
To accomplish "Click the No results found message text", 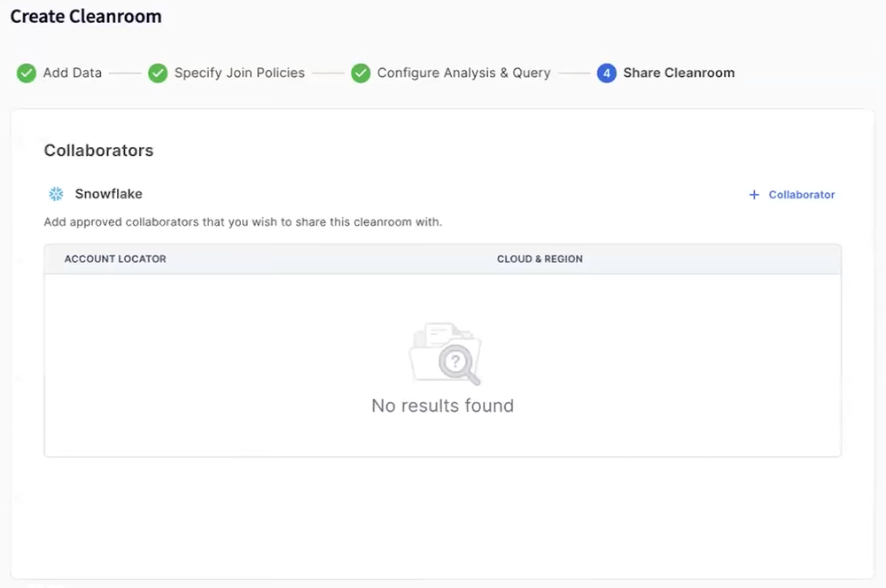I will tap(442, 405).
